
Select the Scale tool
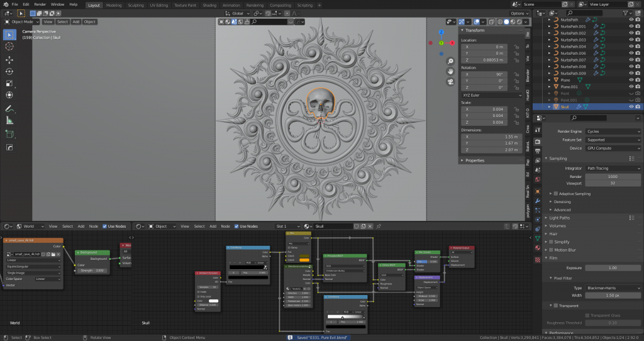[x=9, y=84]
